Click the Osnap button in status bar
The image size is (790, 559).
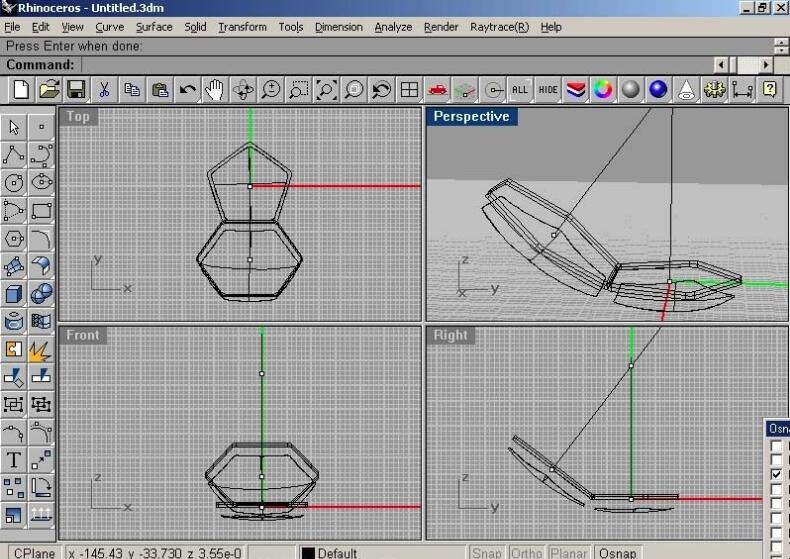[618, 552]
